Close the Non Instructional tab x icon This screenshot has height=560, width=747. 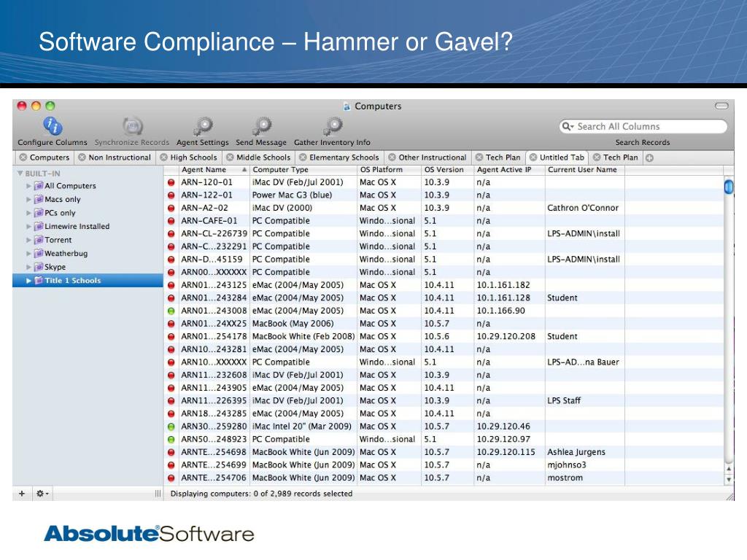82,157
